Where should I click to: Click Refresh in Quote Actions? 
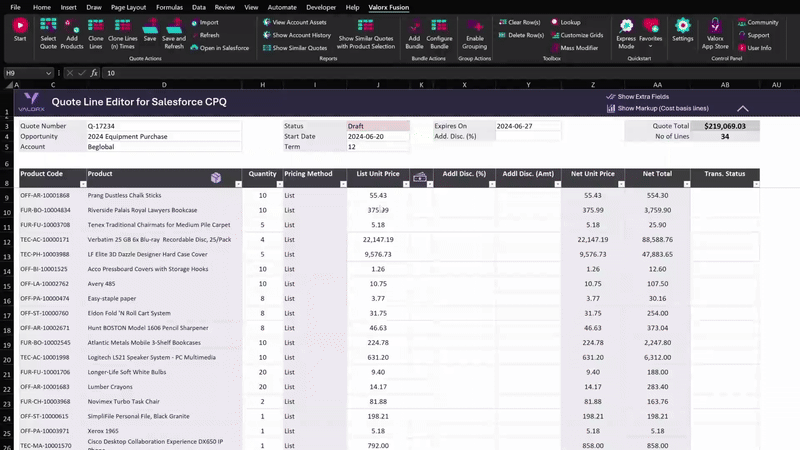click(x=205, y=35)
